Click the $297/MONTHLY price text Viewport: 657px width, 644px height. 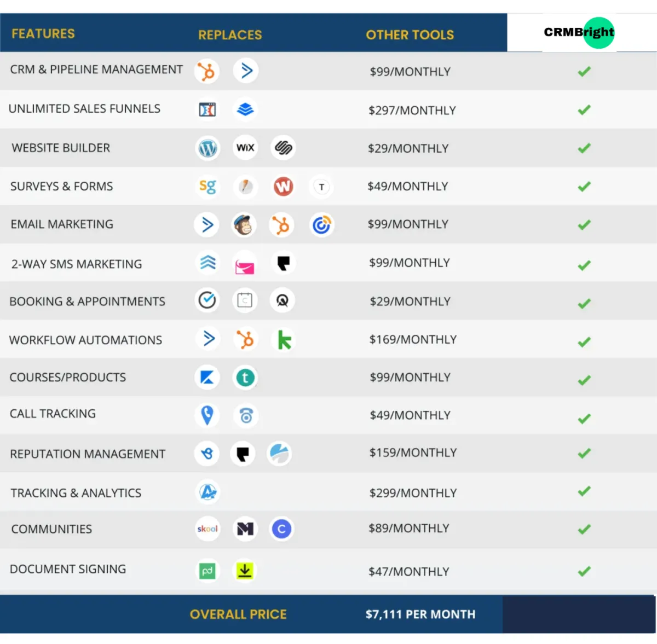click(x=412, y=111)
